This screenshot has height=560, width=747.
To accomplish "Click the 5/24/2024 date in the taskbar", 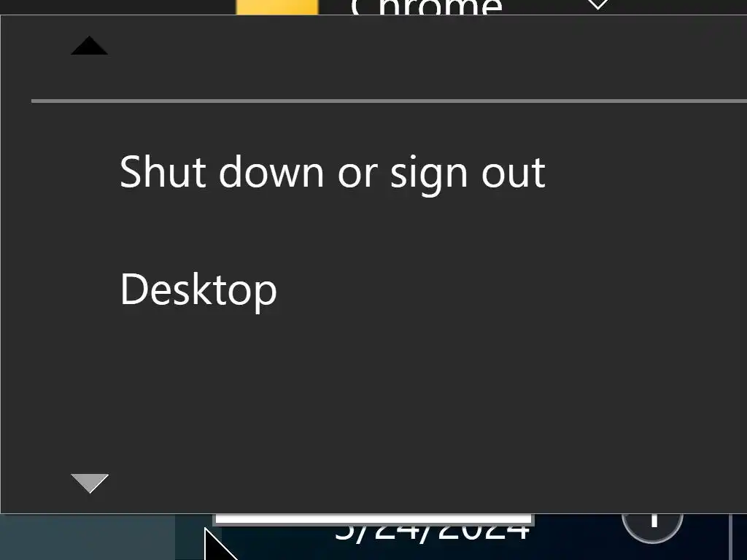I will tap(432, 532).
